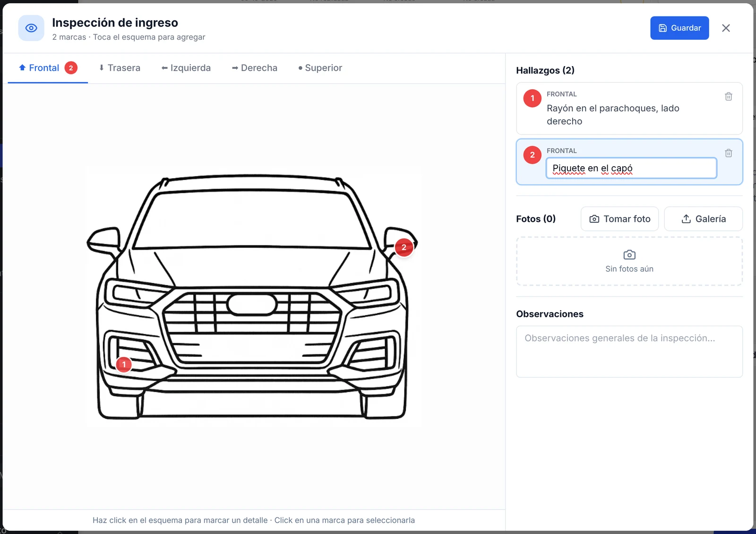Open the Trasera view tab
Viewport: 756px width, 534px height.
pyautogui.click(x=120, y=68)
